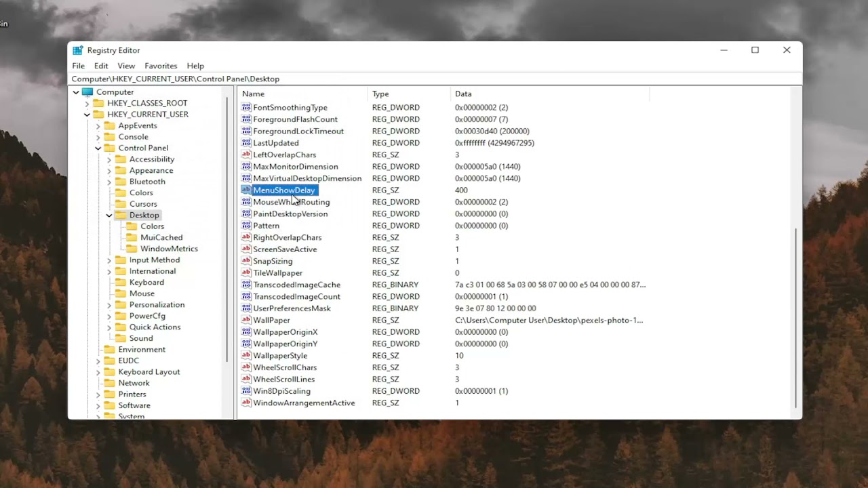
Task: Select the MouseWheelRouting value name
Action: [x=292, y=202]
